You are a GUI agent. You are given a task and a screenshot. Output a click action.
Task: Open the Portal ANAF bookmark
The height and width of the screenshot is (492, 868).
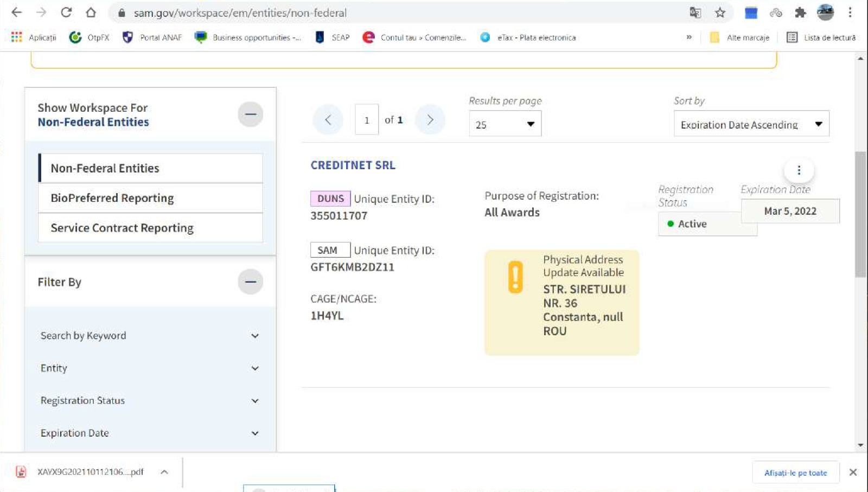(152, 37)
